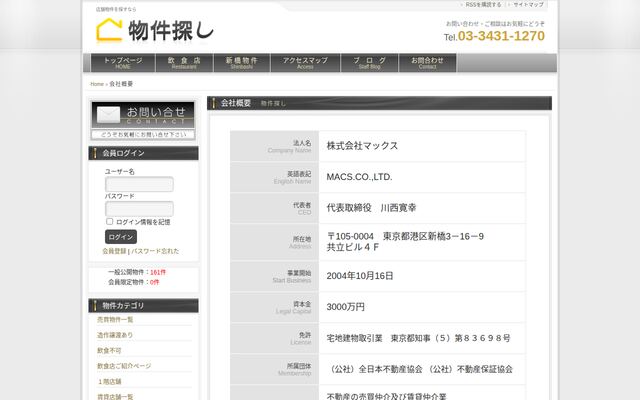Open the 会員登録 link
The height and width of the screenshot is (400, 640).
coord(114,251)
